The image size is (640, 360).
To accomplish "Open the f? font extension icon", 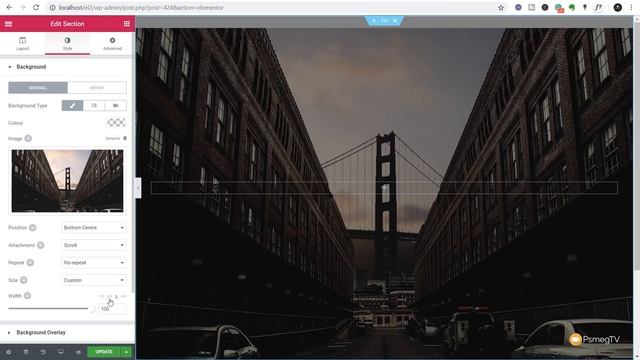I will point(598,7).
